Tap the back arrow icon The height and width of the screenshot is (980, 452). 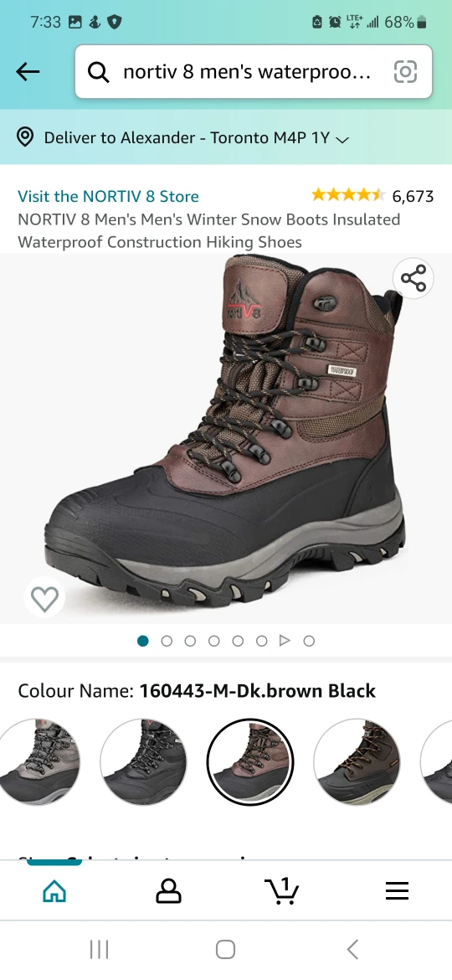28,72
